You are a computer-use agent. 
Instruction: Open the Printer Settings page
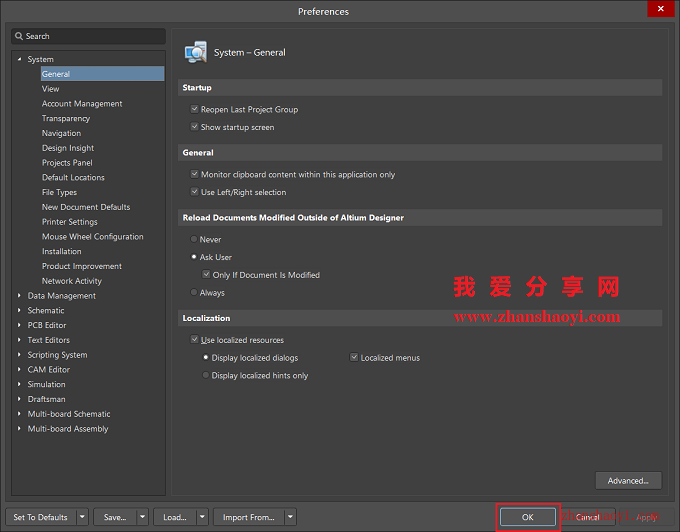pyautogui.click(x=70, y=222)
